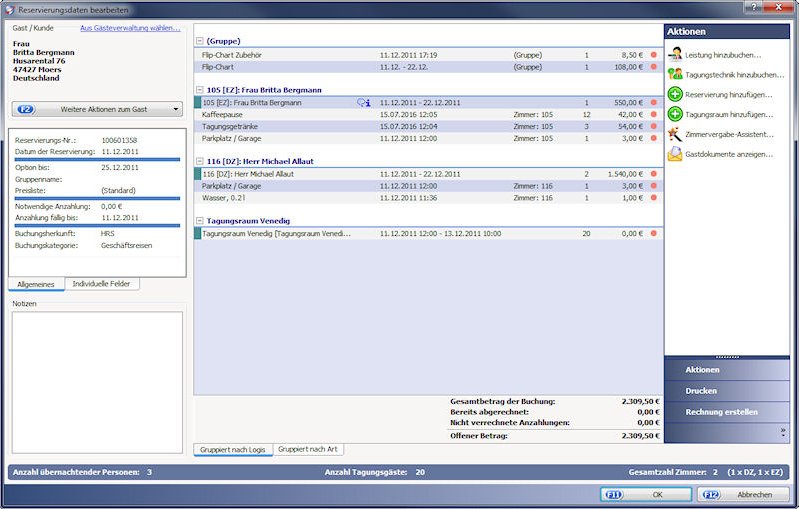This screenshot has width=799, height=509.
Task: Click Zimmervergabe-Assistent action text
Action: point(729,135)
